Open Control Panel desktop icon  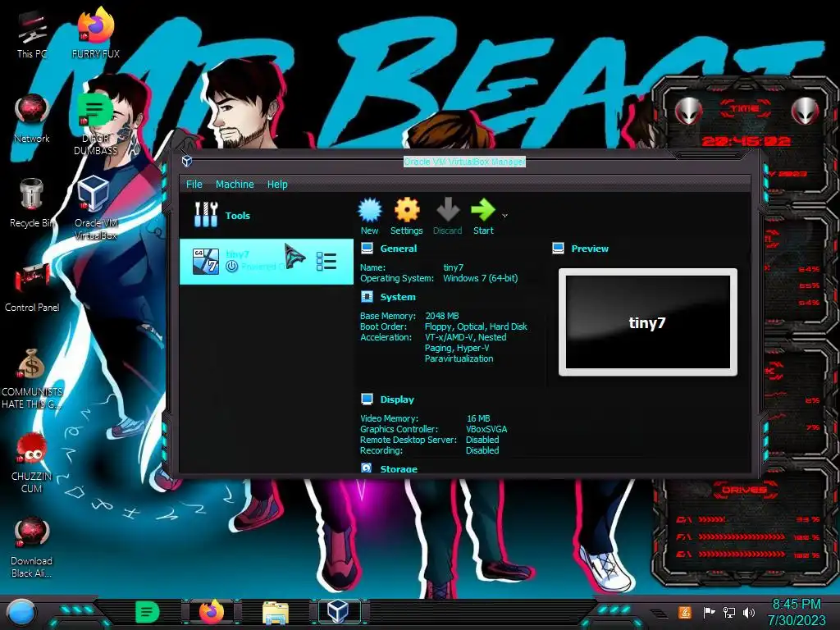point(32,288)
